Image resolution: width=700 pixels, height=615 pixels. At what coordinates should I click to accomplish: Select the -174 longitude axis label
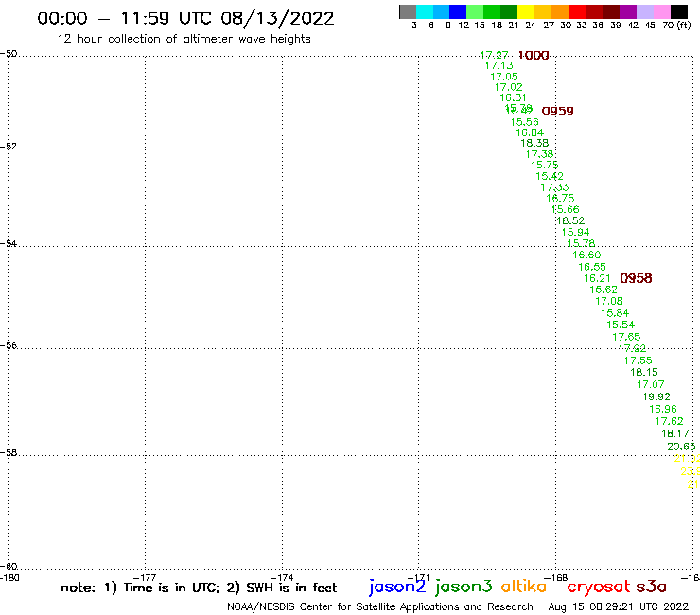[282, 578]
